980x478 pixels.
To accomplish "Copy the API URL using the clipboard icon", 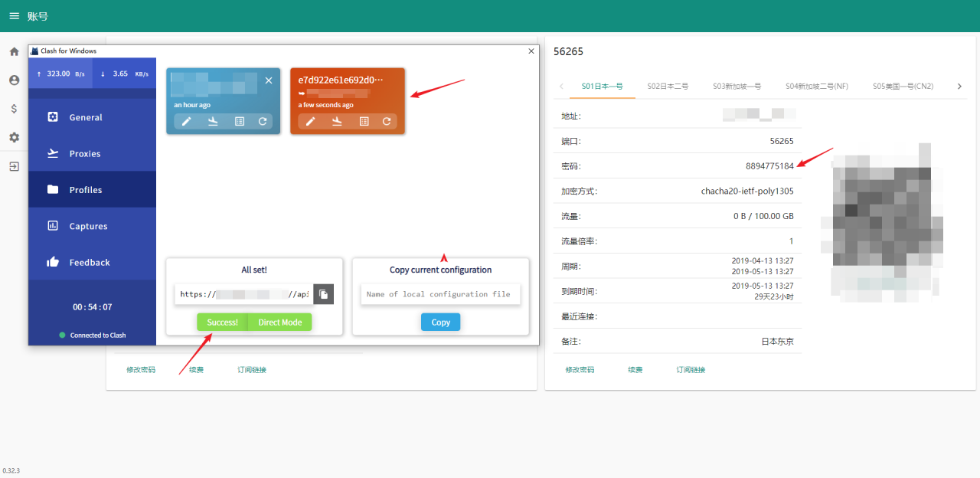I will [323, 293].
